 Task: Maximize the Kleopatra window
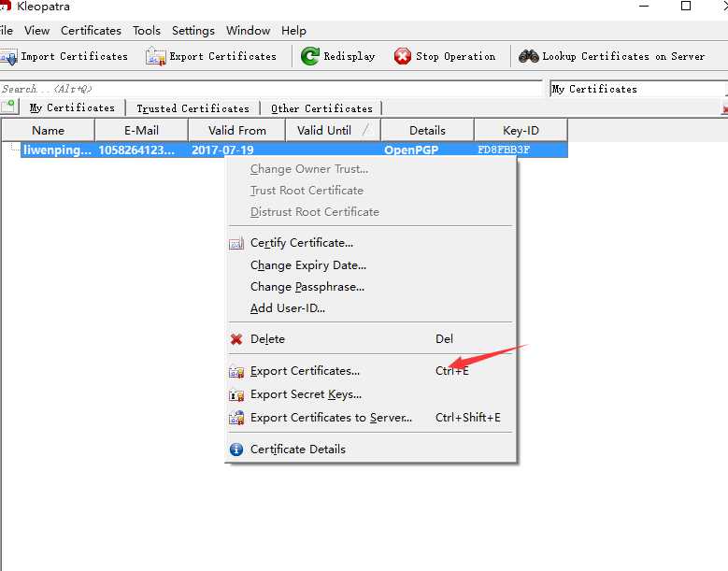686,6
